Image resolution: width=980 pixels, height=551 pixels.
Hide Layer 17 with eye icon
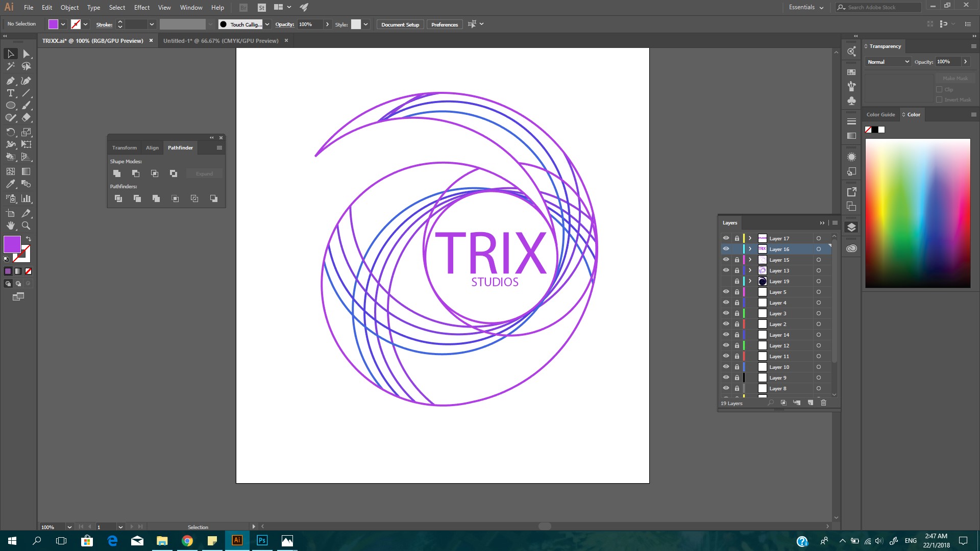click(x=726, y=238)
